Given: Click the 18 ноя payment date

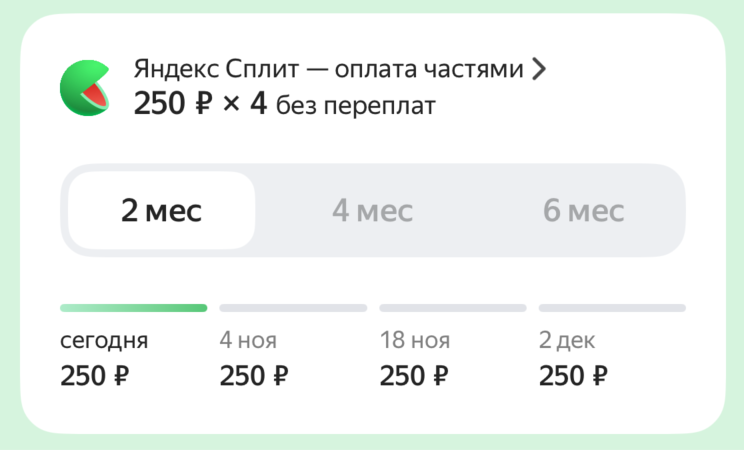Looking at the screenshot, I should pos(415,341).
